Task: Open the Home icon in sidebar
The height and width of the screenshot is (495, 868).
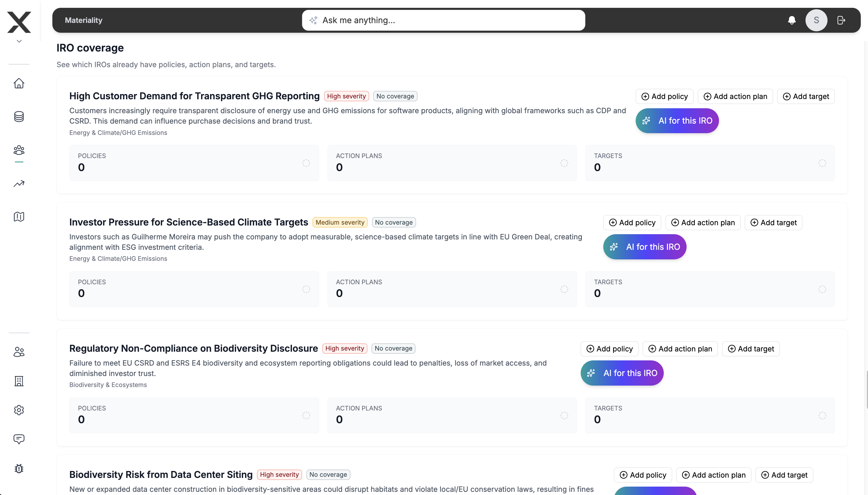Action: [x=19, y=83]
